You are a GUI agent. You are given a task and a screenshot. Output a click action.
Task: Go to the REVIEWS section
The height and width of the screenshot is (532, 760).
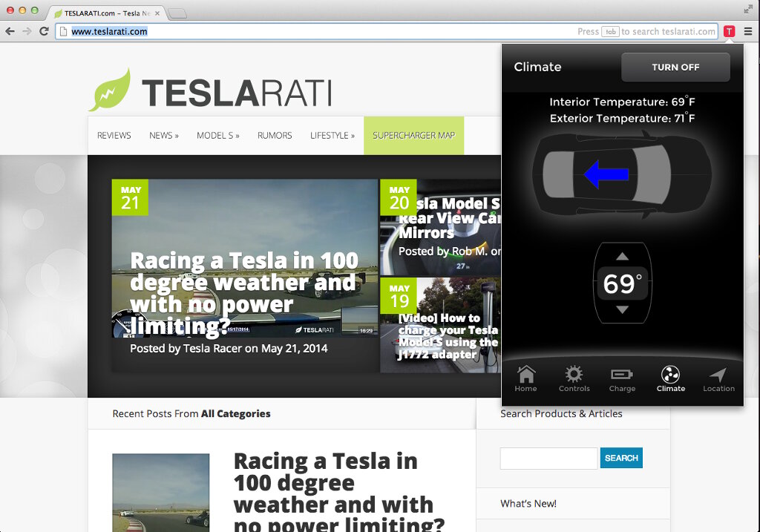114,136
